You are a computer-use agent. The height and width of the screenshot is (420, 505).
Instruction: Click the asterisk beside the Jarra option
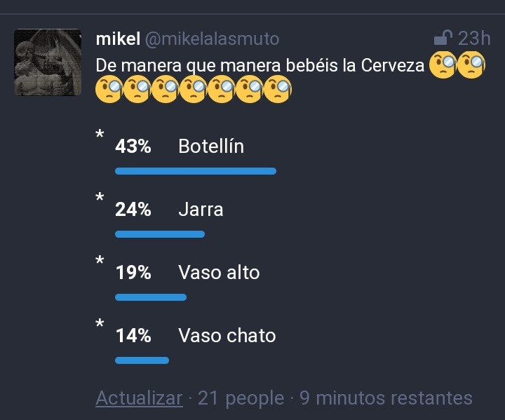coord(100,197)
